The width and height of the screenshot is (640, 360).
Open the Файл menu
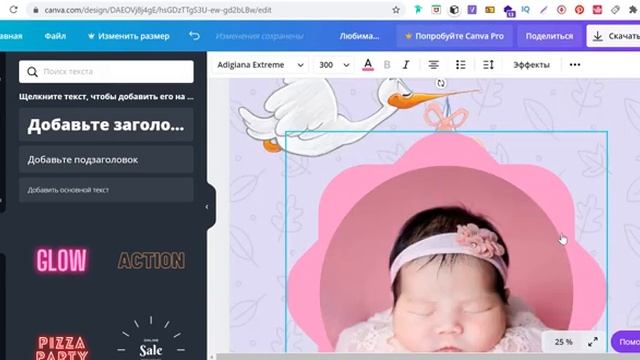(55, 36)
